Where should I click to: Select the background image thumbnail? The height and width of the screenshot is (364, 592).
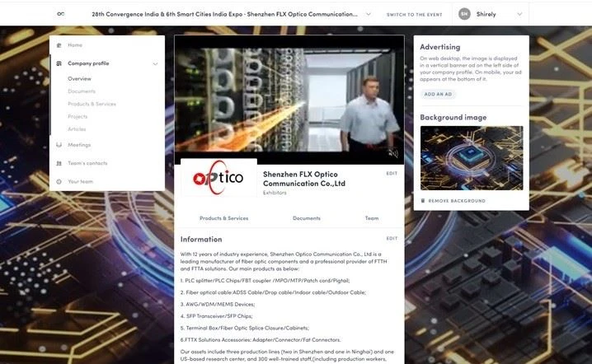point(472,158)
